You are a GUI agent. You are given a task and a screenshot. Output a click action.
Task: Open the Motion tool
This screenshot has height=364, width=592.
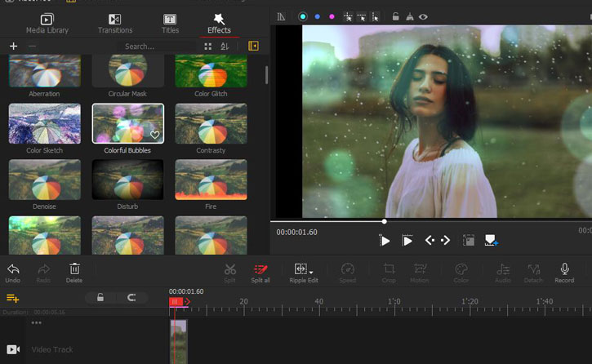[420, 273]
